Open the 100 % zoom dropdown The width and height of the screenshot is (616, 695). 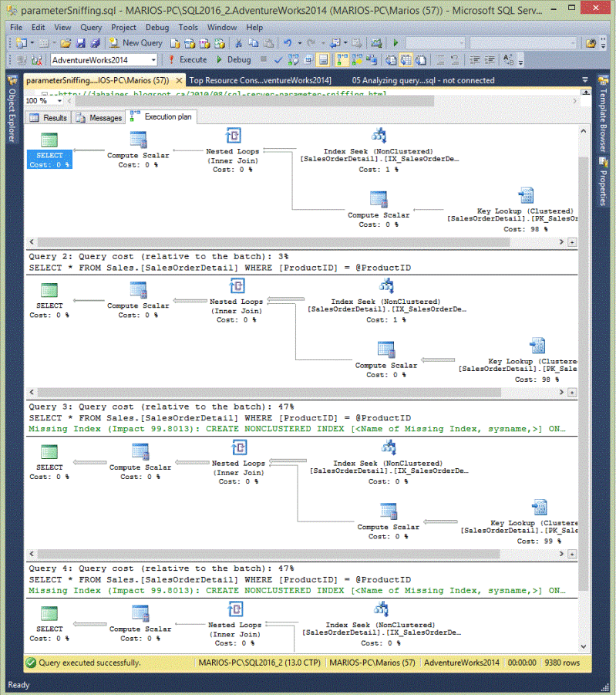59,101
